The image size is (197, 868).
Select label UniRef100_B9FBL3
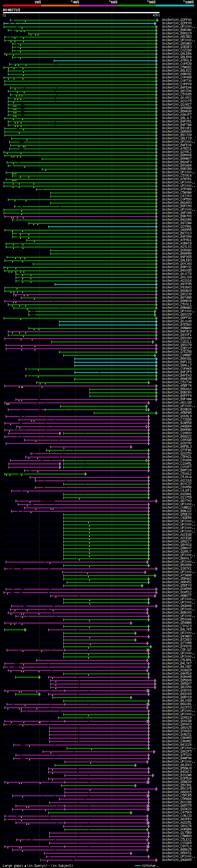click(177, 447)
